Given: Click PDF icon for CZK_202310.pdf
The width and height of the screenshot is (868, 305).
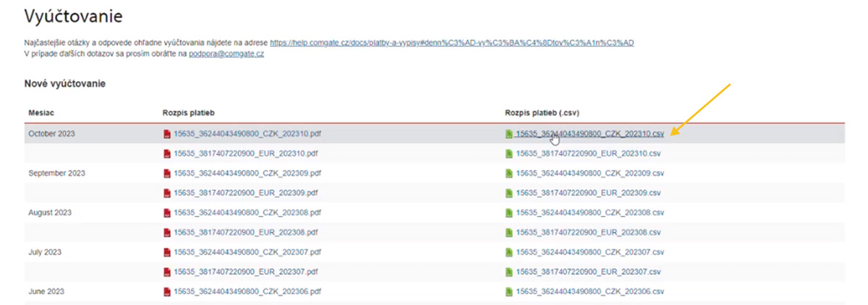Looking at the screenshot, I should click(x=168, y=134).
